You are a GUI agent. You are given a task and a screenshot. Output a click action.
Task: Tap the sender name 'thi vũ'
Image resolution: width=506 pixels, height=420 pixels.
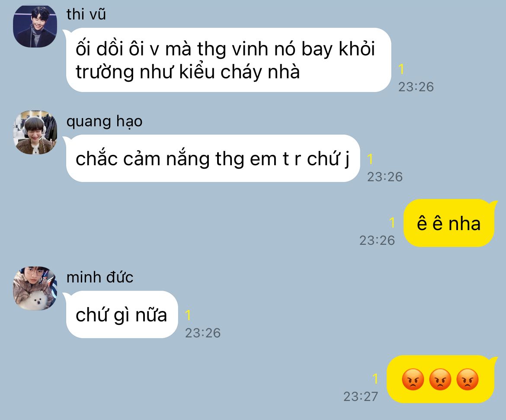tap(86, 15)
